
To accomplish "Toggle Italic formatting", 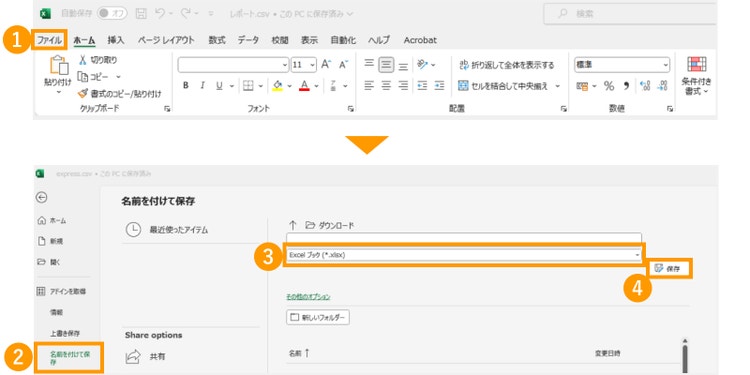I will tap(202, 86).
